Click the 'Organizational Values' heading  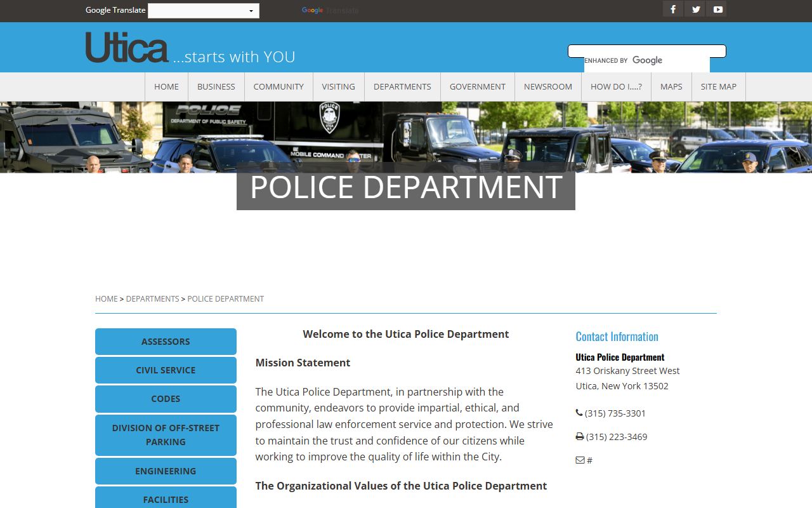click(x=401, y=486)
